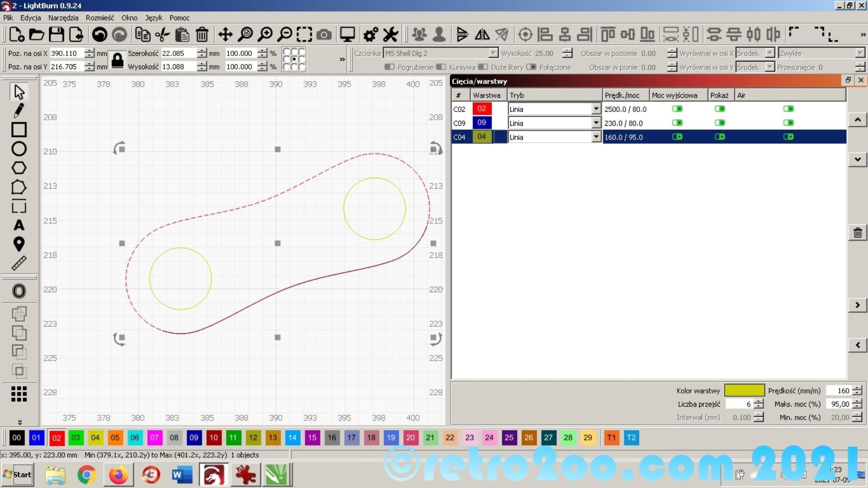Open the mode dropdown for layer C09

click(x=596, y=123)
